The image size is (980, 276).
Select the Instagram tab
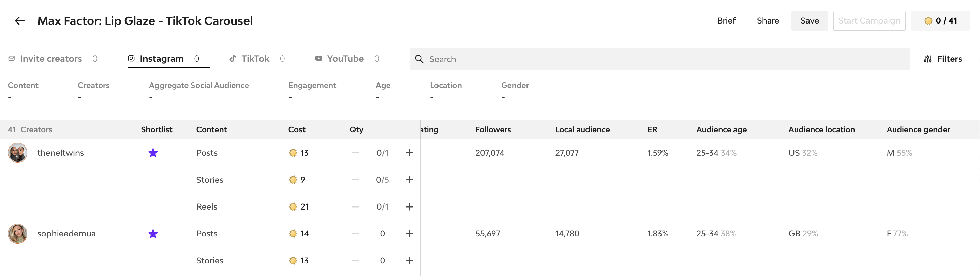(x=168, y=59)
